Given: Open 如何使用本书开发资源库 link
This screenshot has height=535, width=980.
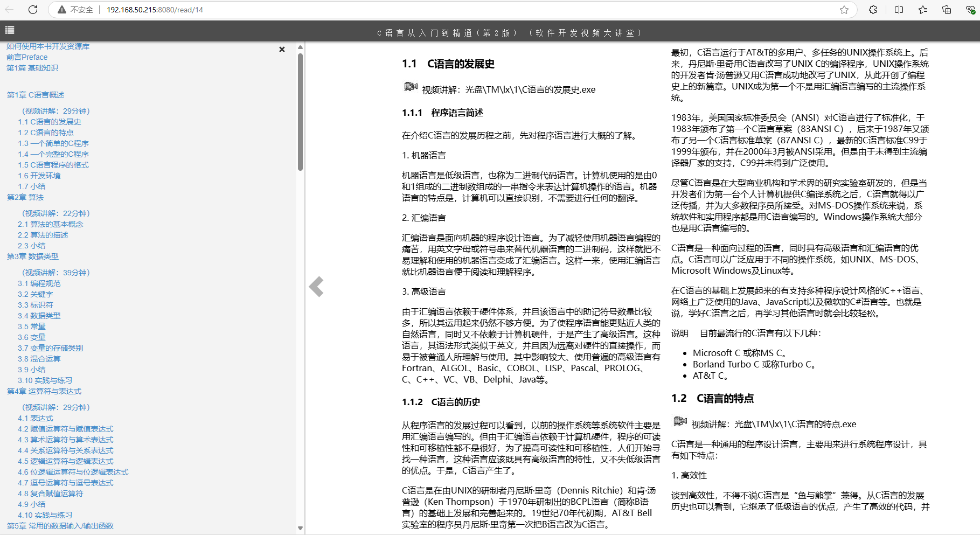Looking at the screenshot, I should pyautogui.click(x=48, y=46).
